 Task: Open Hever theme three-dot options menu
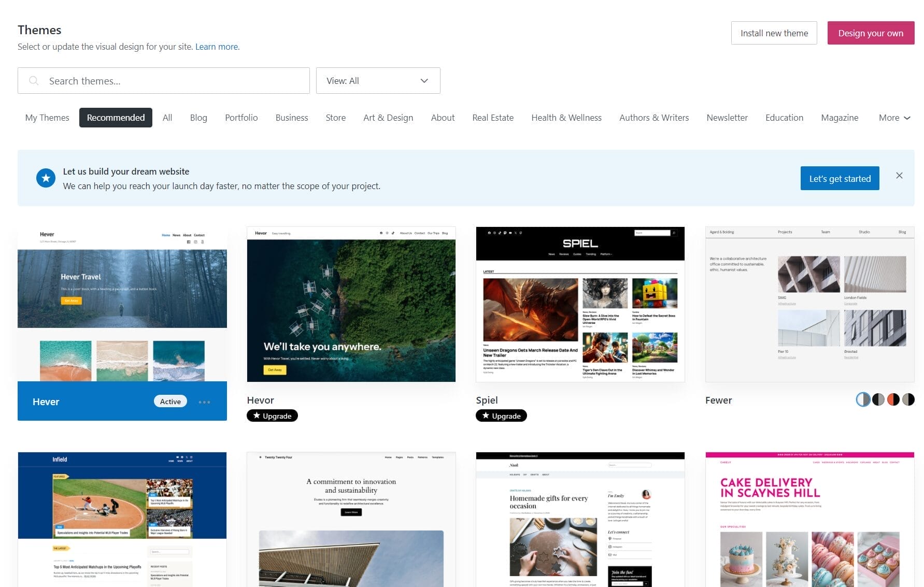(204, 402)
